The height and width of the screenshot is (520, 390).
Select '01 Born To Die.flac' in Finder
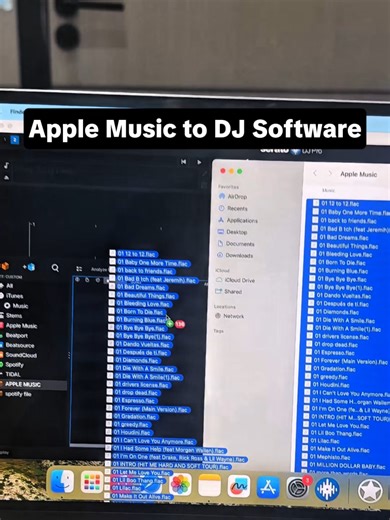[342, 262]
